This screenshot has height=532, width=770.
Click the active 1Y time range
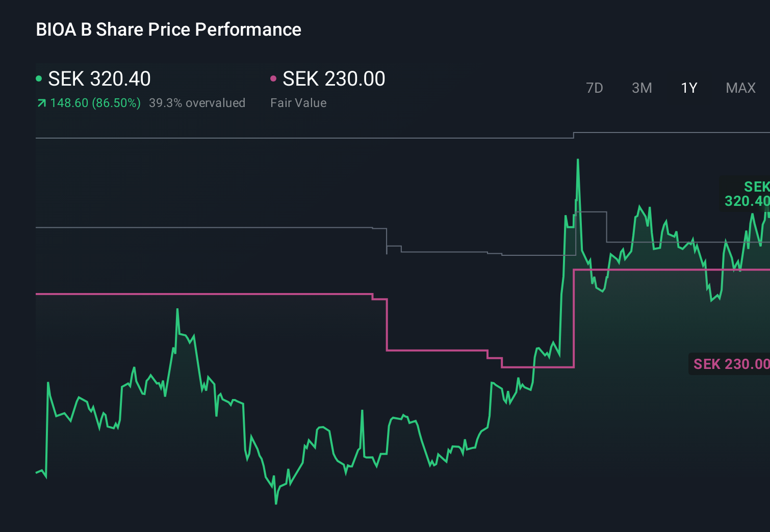(x=688, y=88)
